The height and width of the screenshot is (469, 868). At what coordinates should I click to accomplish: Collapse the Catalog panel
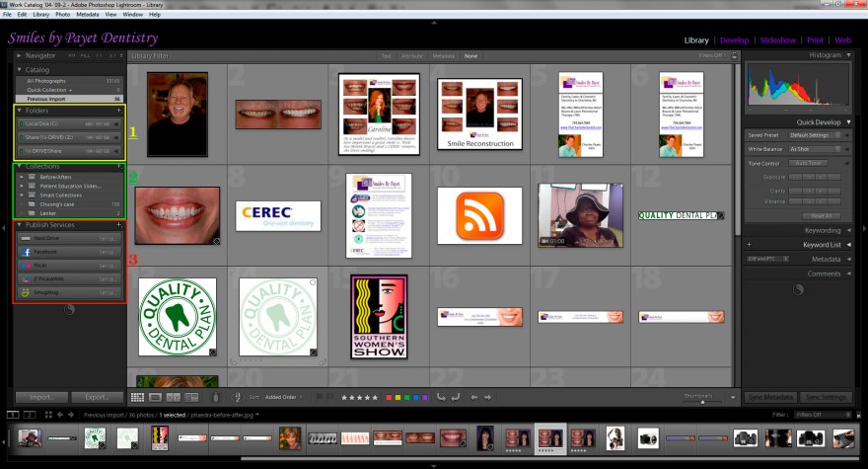(x=19, y=69)
